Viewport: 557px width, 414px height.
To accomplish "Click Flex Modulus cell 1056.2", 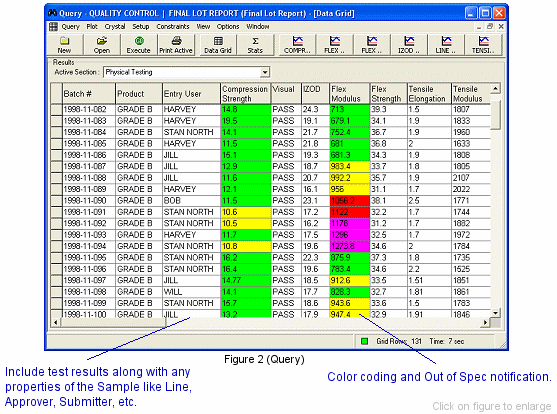I will coord(350,201).
